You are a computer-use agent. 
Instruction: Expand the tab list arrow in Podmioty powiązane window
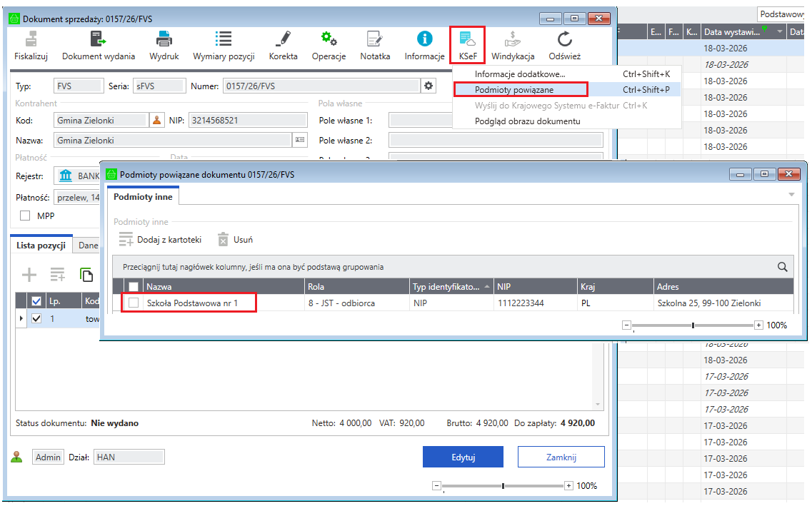[791, 195]
